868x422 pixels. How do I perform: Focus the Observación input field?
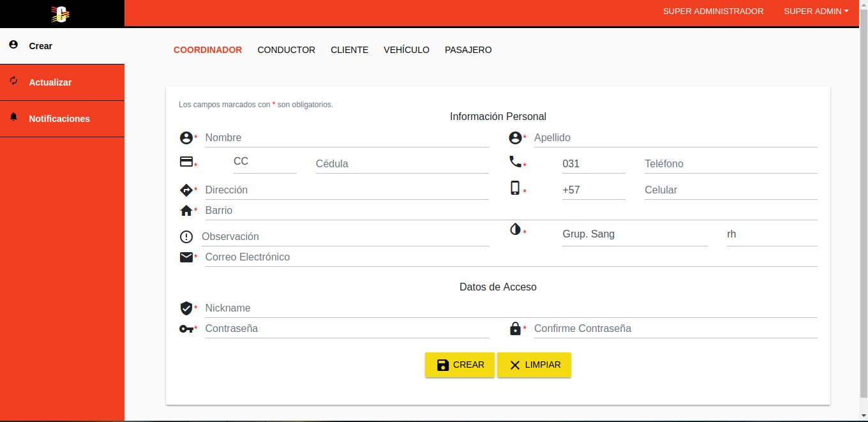[x=345, y=237]
